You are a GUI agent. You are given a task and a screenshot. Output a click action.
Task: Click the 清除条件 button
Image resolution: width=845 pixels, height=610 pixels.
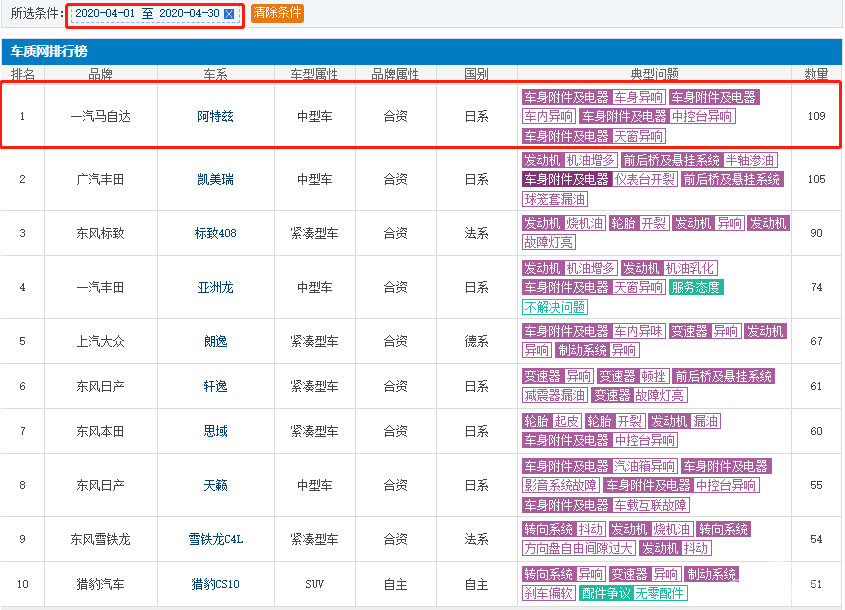click(x=277, y=13)
